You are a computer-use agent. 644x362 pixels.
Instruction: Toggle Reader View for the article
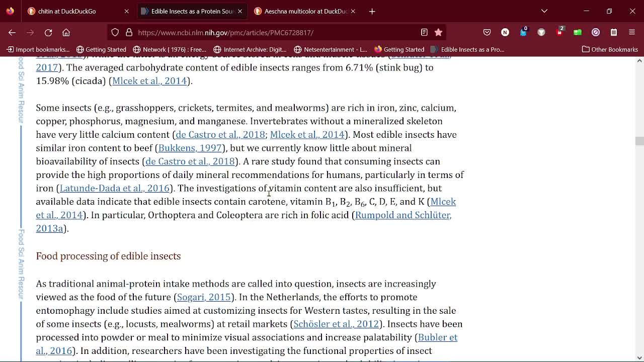(424, 32)
